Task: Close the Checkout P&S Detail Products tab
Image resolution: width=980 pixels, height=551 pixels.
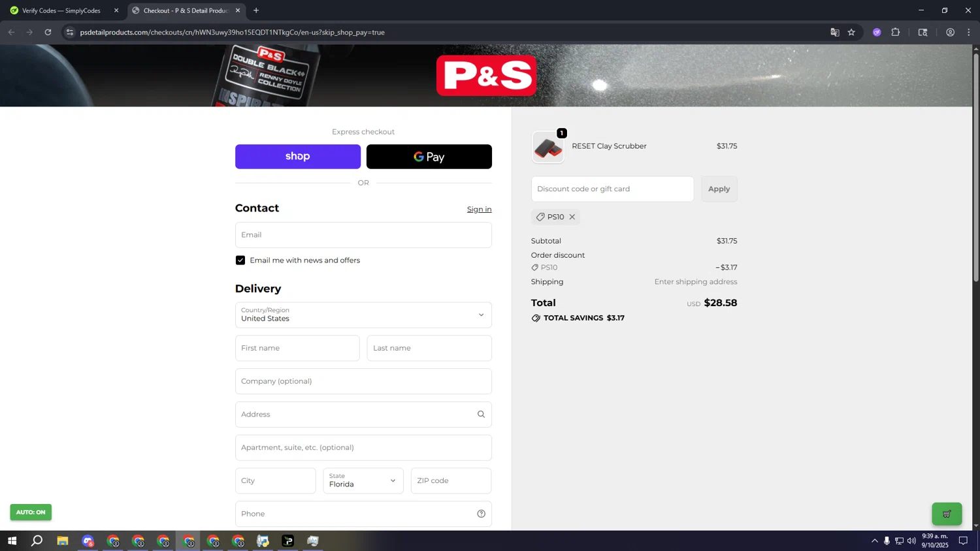Action: 238,10
